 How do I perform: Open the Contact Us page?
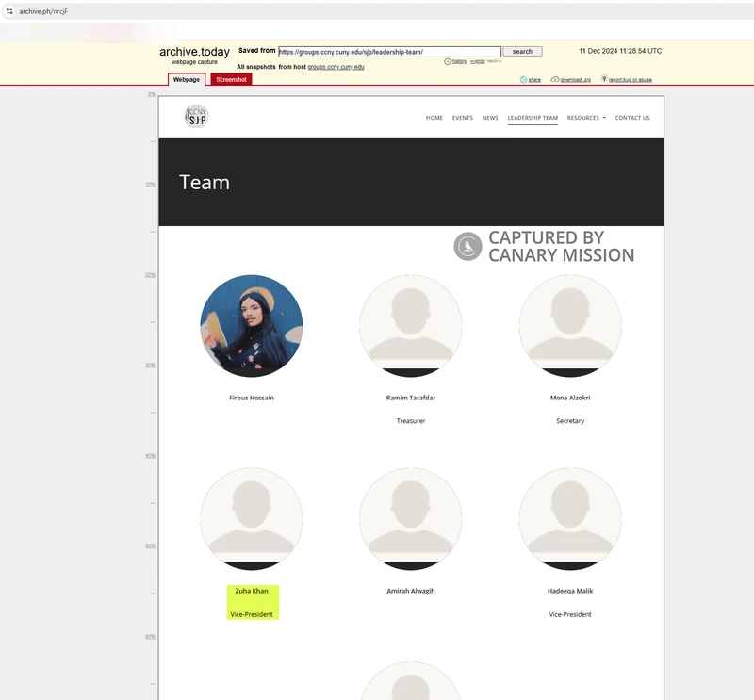coord(632,118)
